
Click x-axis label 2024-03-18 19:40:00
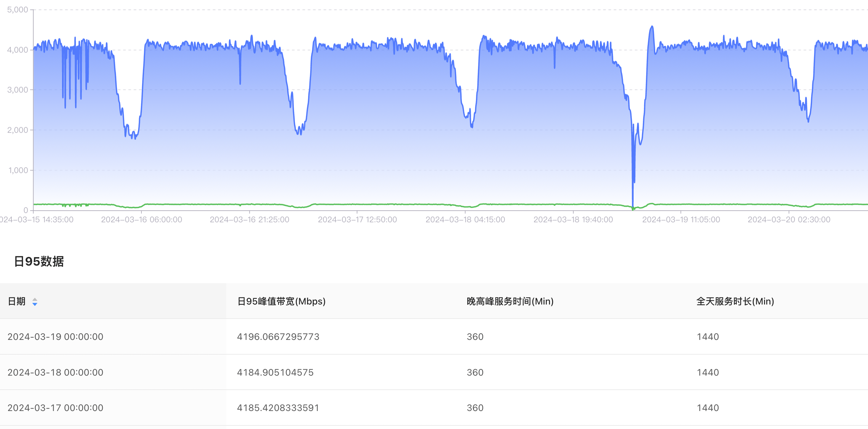573,220
